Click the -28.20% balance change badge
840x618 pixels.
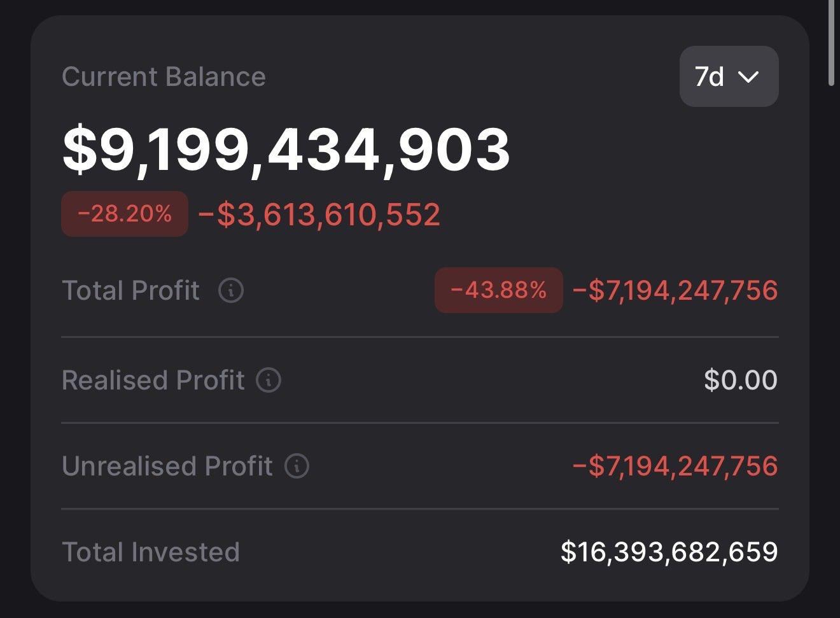[x=125, y=214]
